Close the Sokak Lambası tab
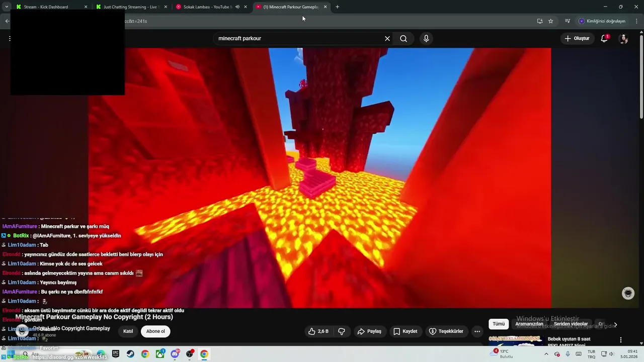 [x=246, y=7]
